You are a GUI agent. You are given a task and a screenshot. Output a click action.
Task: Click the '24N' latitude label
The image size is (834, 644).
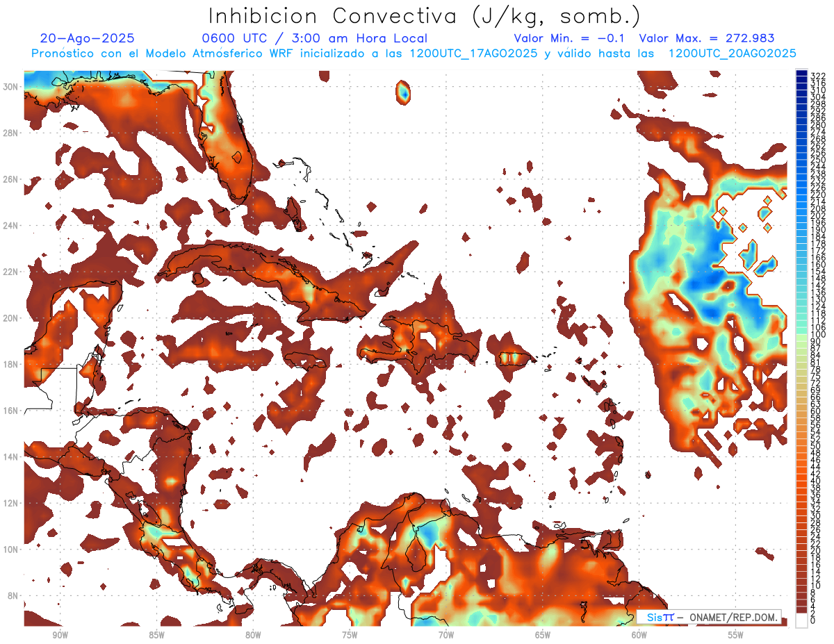(10, 226)
